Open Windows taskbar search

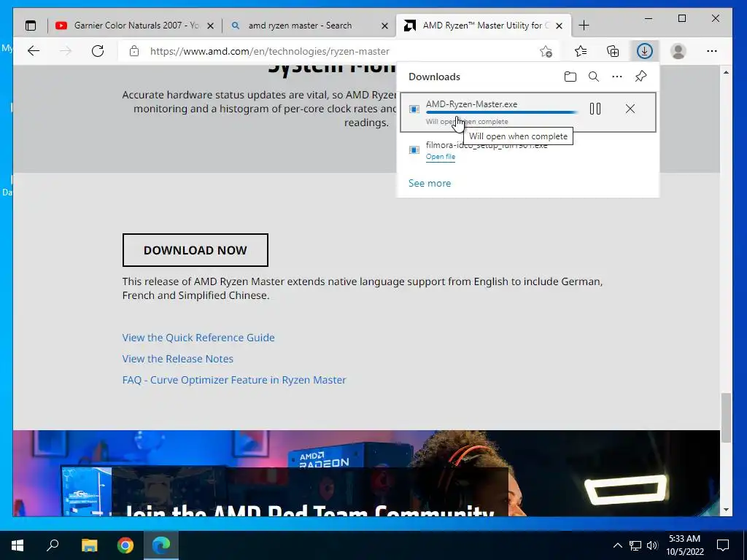(53, 545)
